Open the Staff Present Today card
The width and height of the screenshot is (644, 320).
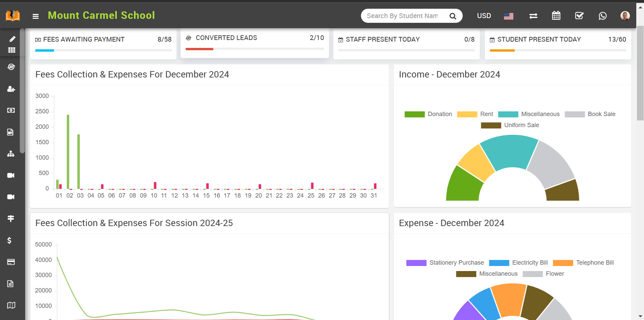click(406, 44)
